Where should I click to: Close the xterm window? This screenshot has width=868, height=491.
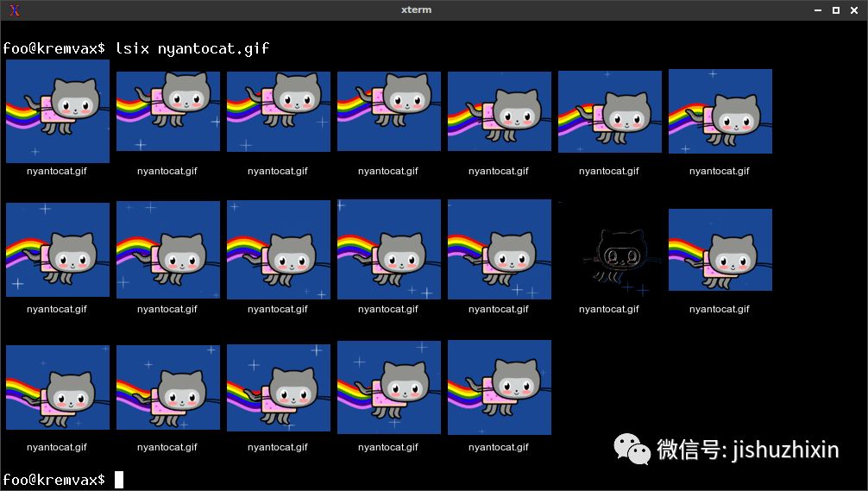854,10
